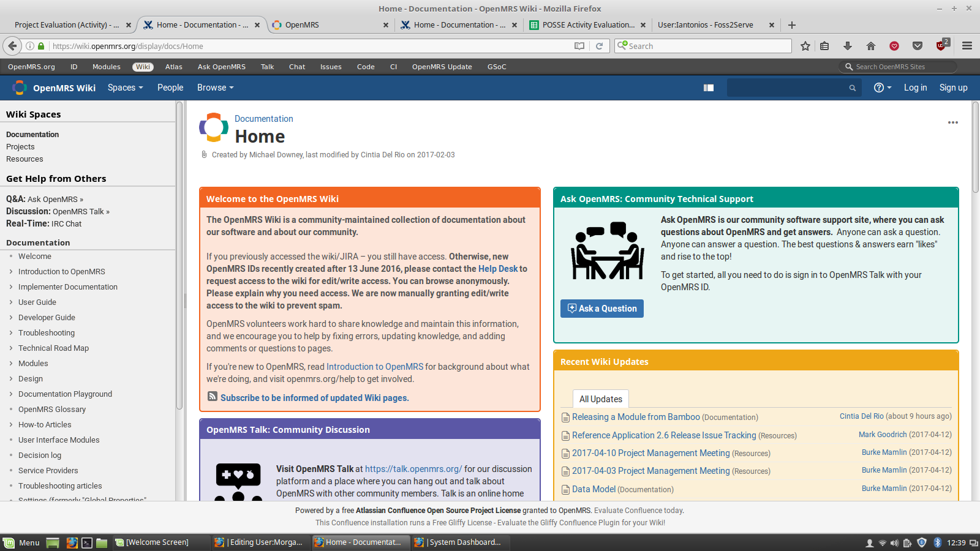This screenshot has height=551, width=980.
Task: Select the All Updates tab
Action: pyautogui.click(x=601, y=399)
